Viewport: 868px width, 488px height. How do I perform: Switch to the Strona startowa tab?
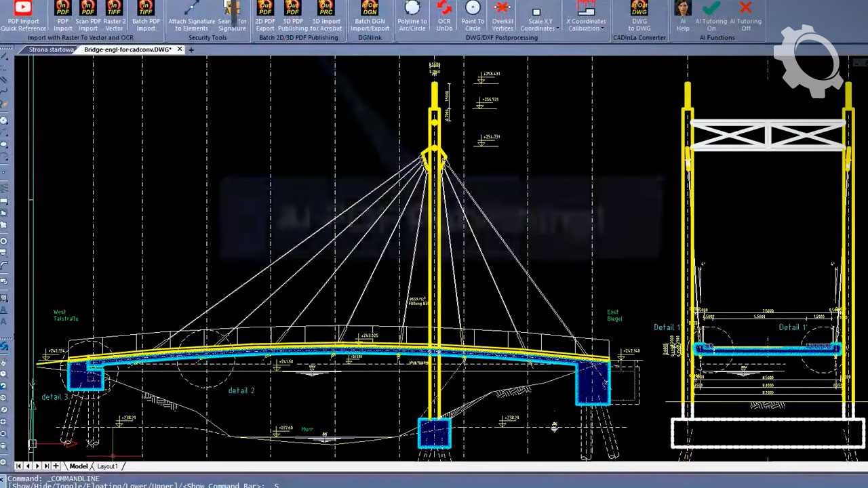(x=51, y=50)
